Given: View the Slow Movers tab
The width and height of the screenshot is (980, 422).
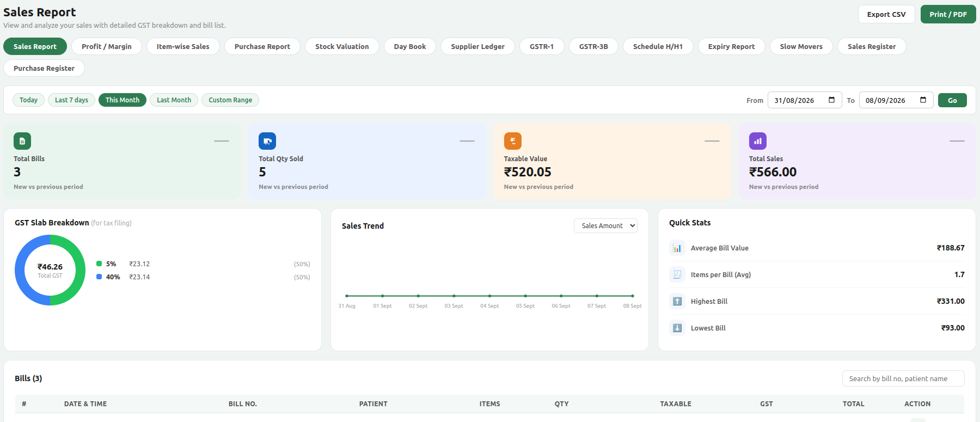Looking at the screenshot, I should (x=801, y=47).
